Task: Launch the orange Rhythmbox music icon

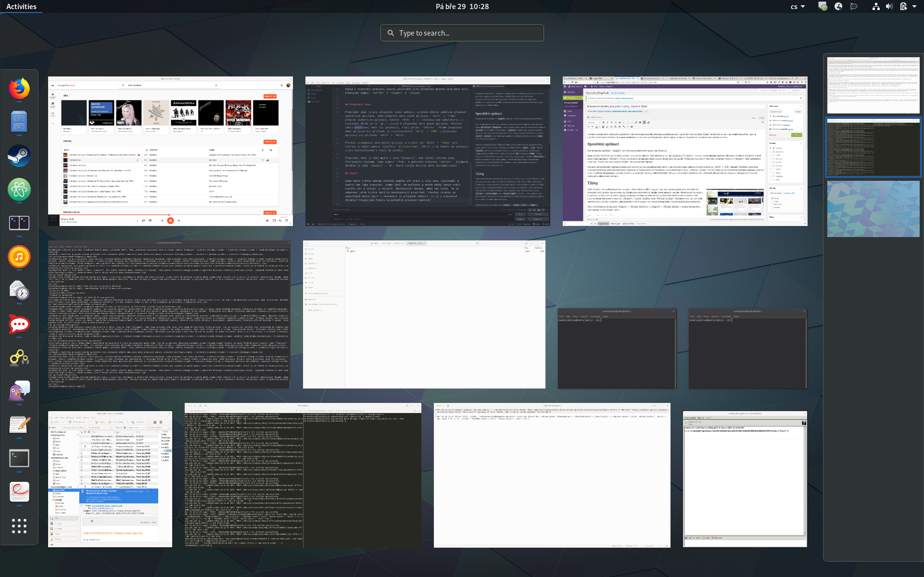Action: point(19,256)
